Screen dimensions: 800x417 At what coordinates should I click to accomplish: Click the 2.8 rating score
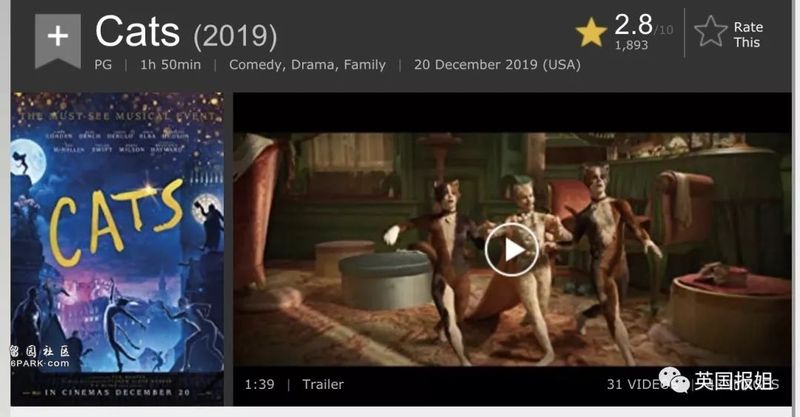tap(633, 24)
